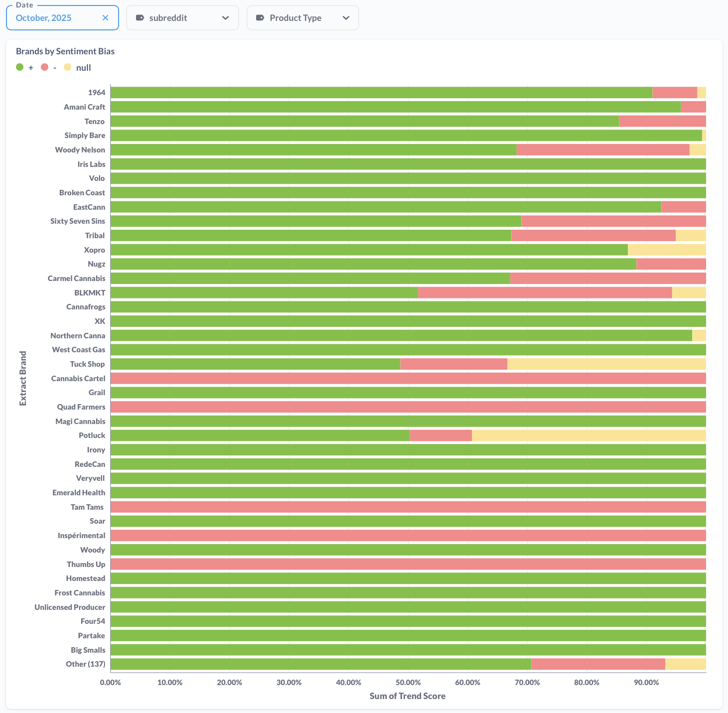Select the Cannabis Cartel red bar
728x713 pixels.
click(408, 379)
